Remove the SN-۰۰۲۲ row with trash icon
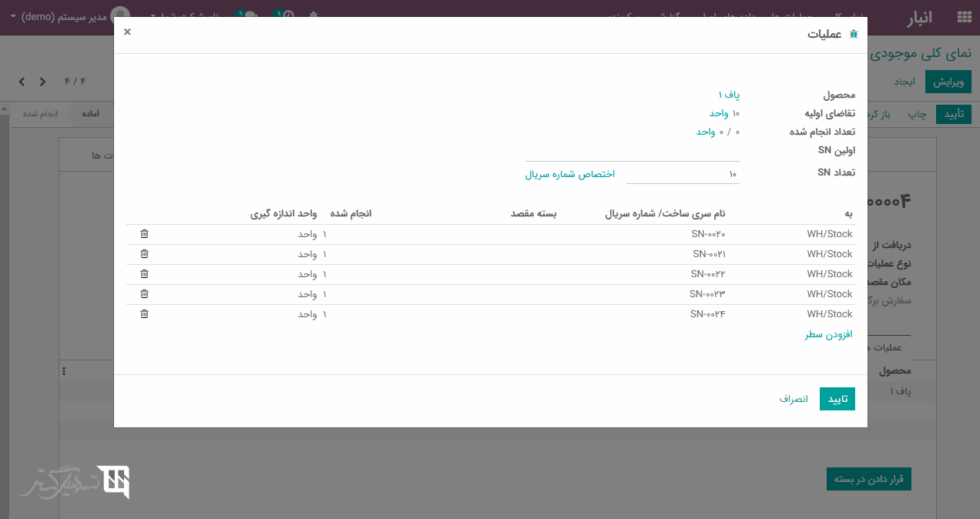This screenshot has width=980, height=519. point(144,274)
